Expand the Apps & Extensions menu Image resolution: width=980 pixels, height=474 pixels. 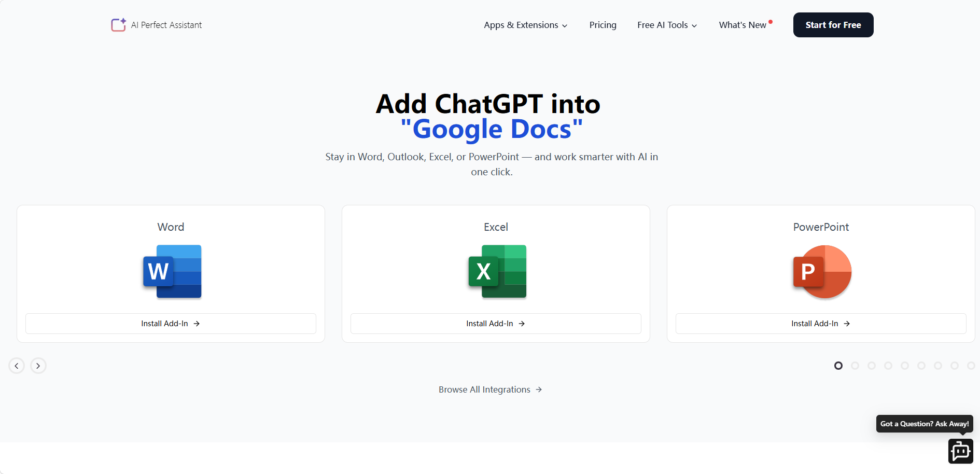(526, 25)
